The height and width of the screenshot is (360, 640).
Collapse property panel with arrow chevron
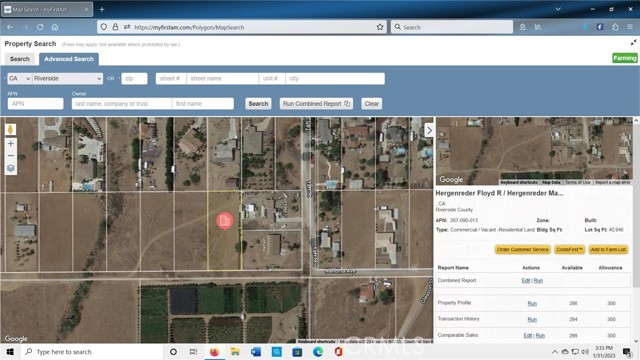[x=429, y=130]
